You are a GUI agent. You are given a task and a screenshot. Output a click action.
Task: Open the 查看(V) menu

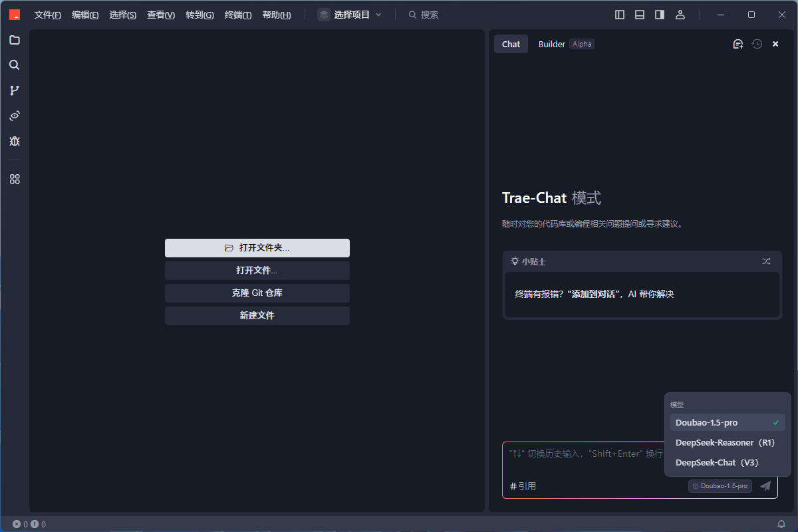[161, 15]
